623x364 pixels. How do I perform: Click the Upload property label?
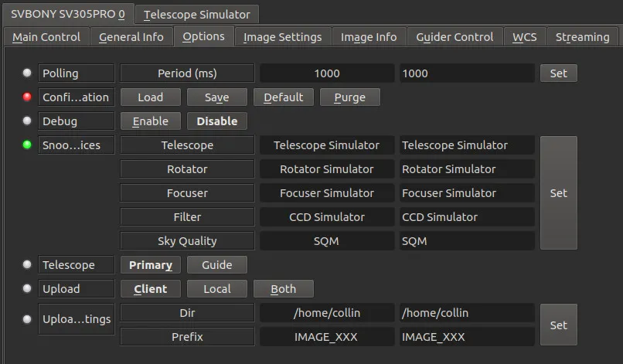coord(77,289)
